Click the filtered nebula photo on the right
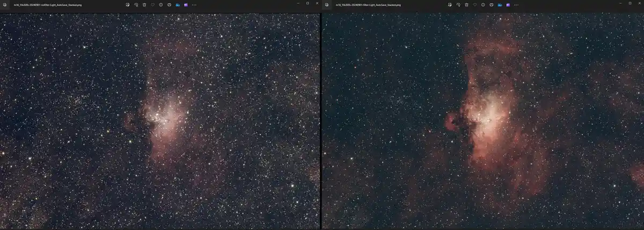The width and height of the screenshot is (644, 230). pos(483,120)
